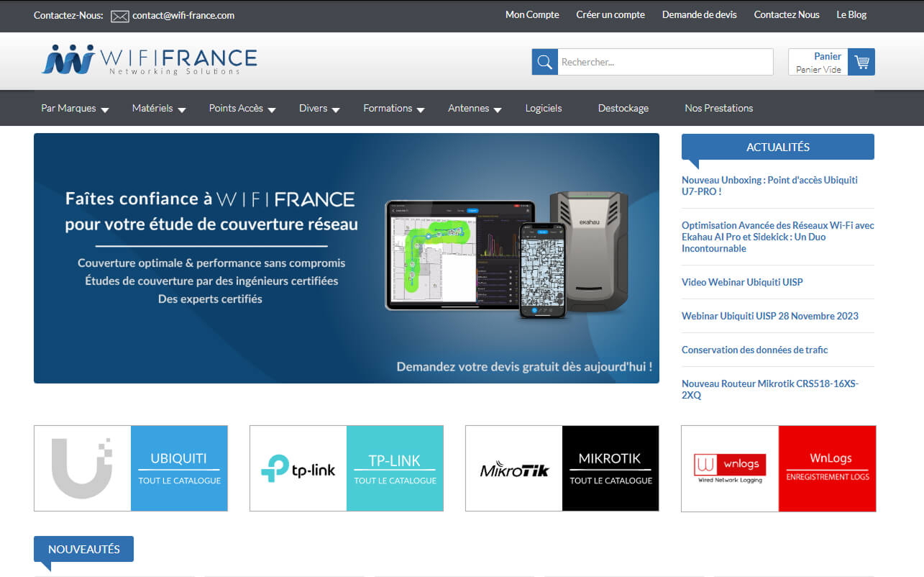The width and height of the screenshot is (924, 577).
Task: Click the envelope icon next to Contactez-Nous
Action: pos(119,15)
